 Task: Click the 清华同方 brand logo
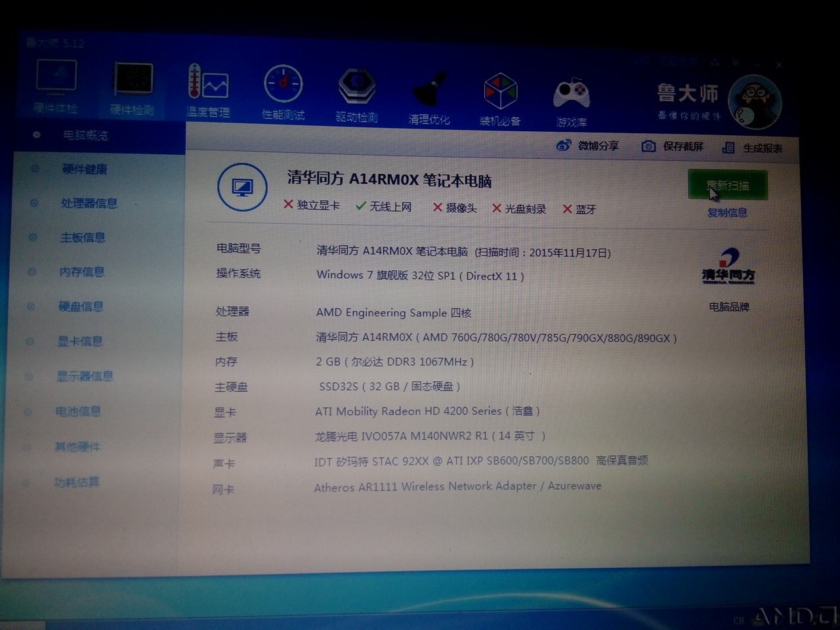(728, 266)
